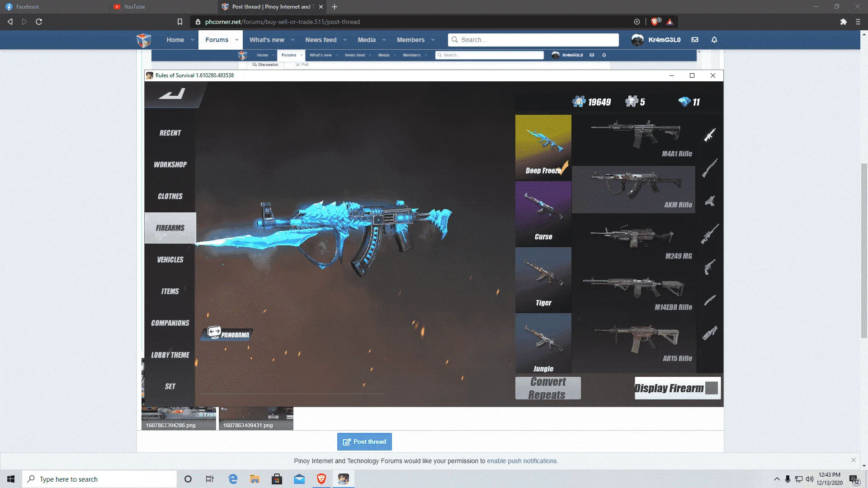
Task: Switch to the YouTube browser tab
Action: coord(163,7)
